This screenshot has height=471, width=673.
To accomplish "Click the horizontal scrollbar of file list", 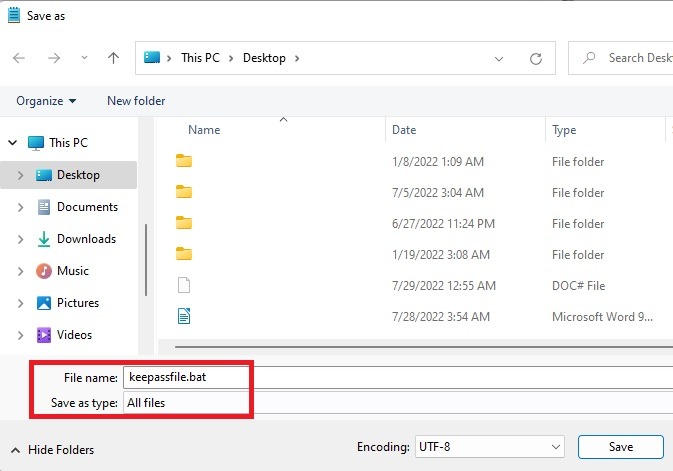I will click(x=424, y=346).
